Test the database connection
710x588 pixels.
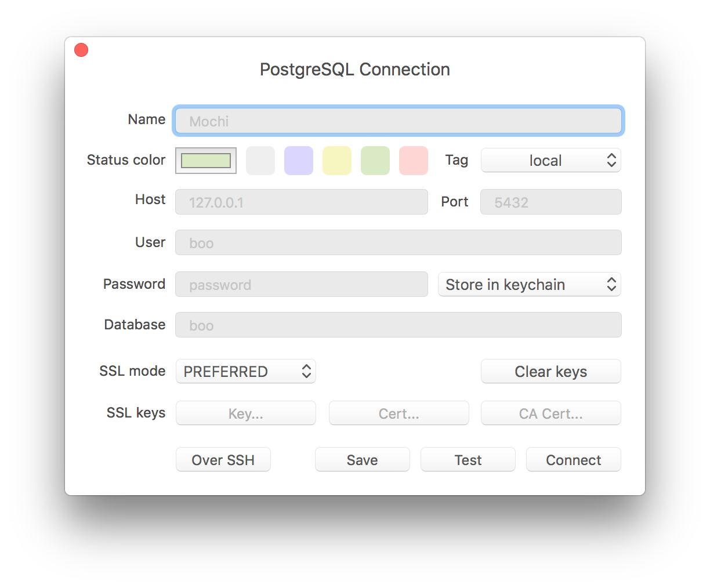468,460
